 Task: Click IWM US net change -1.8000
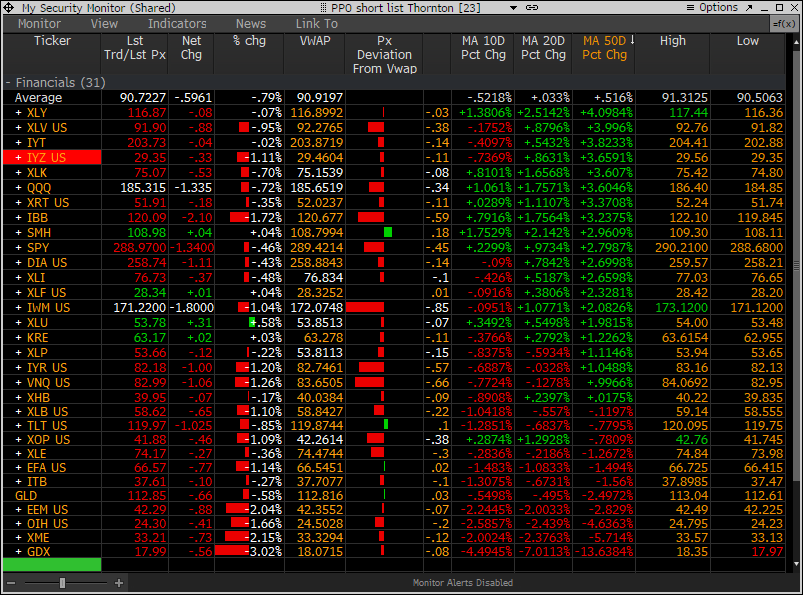[x=191, y=308]
